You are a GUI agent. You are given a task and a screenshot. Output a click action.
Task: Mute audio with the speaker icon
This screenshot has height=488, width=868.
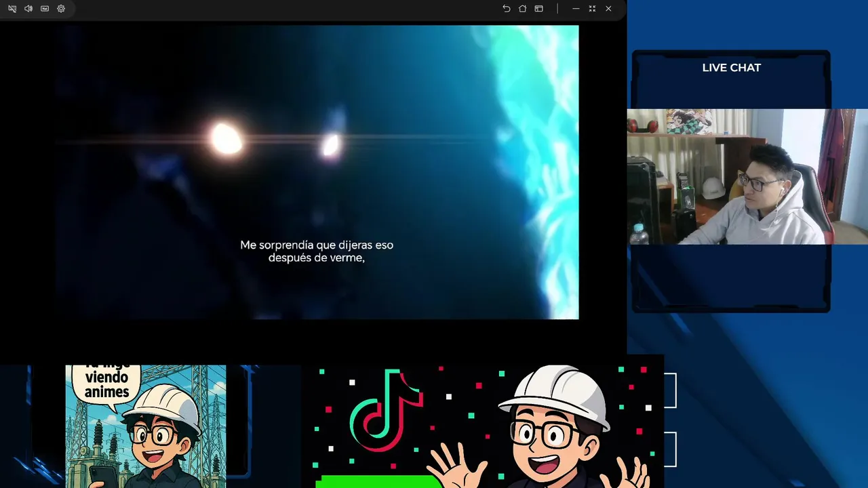pyautogui.click(x=28, y=9)
